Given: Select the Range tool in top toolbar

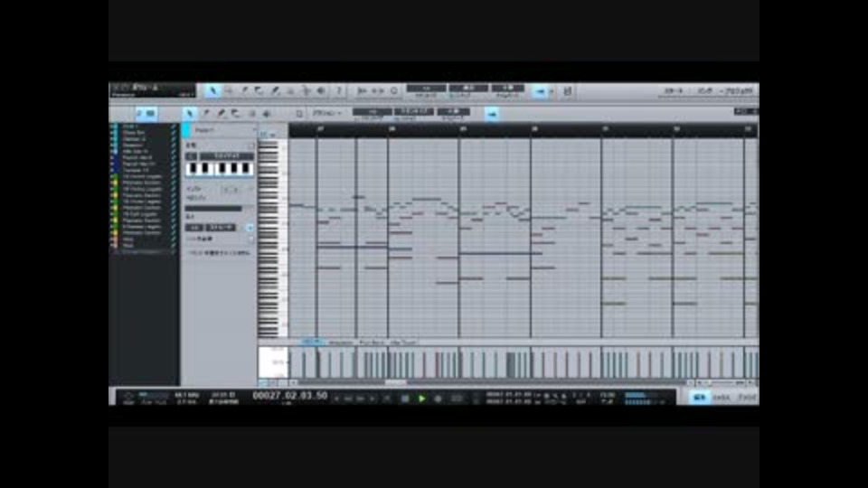Looking at the screenshot, I should 229,90.
